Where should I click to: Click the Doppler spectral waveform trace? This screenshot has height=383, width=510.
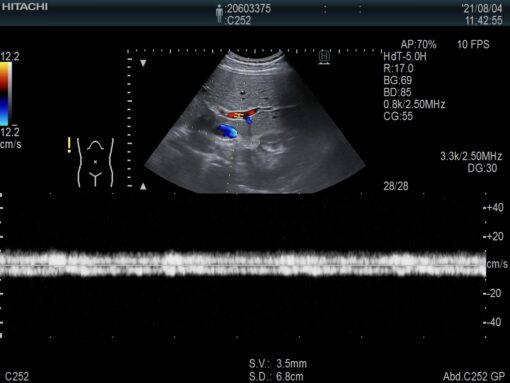tap(243, 264)
